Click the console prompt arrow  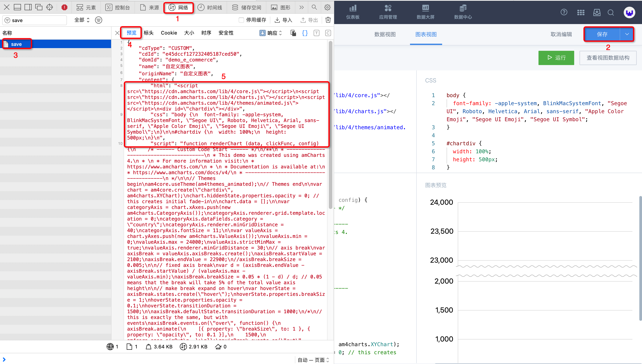(x=4, y=359)
